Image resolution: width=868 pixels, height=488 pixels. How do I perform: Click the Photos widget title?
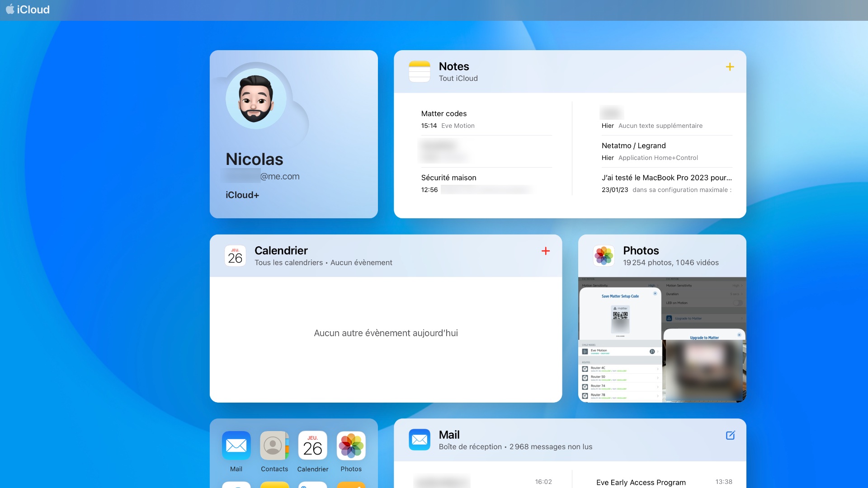(641, 250)
